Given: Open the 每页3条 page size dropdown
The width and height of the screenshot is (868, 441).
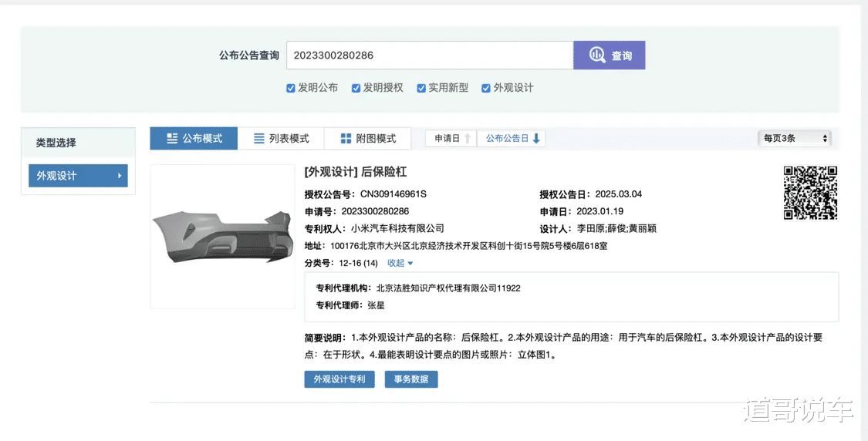Looking at the screenshot, I should [795, 138].
